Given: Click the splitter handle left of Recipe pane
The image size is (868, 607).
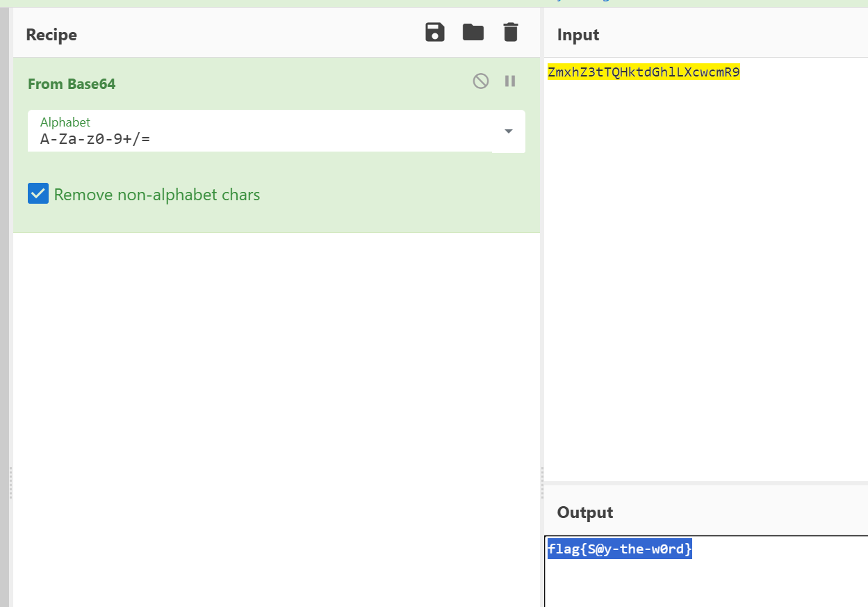Looking at the screenshot, I should (10, 483).
